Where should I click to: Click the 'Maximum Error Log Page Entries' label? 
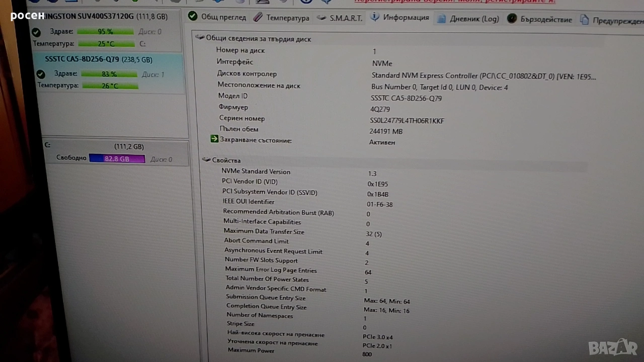pos(271,269)
